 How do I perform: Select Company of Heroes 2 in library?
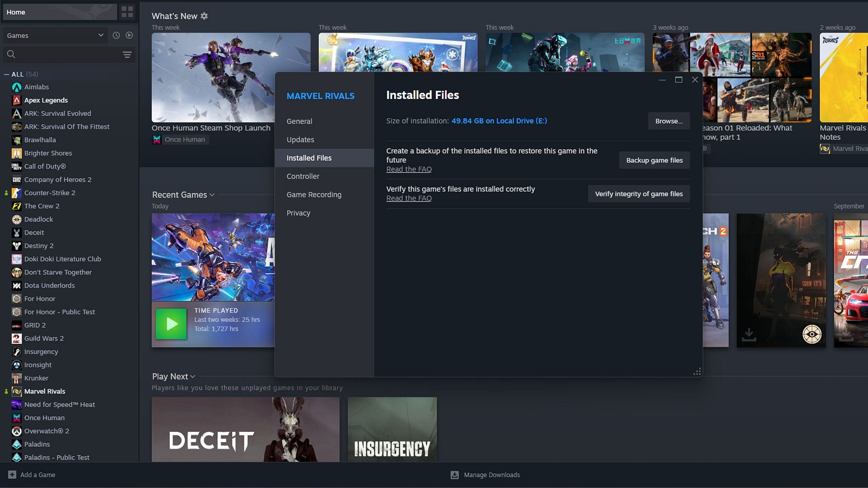coord(58,179)
